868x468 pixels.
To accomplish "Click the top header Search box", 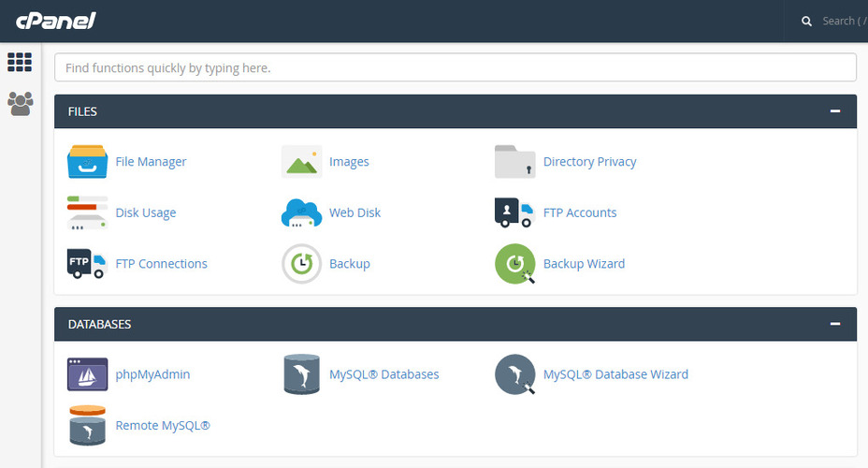I will [837, 21].
